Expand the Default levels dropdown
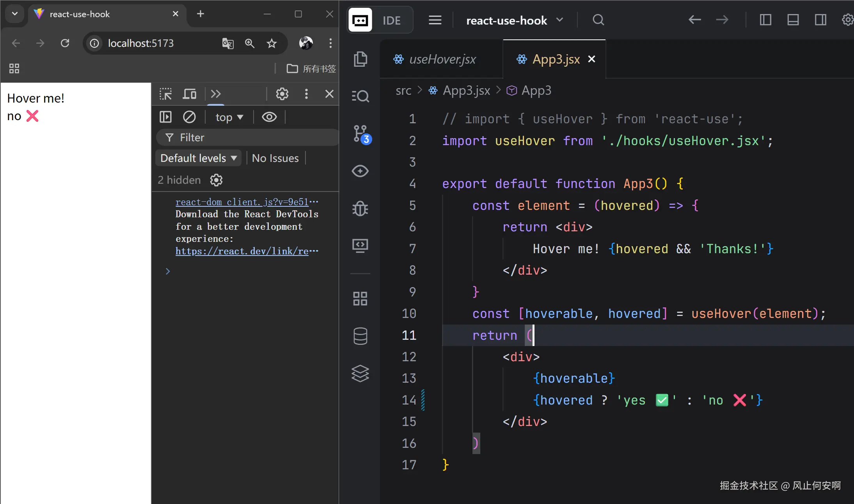 tap(199, 158)
